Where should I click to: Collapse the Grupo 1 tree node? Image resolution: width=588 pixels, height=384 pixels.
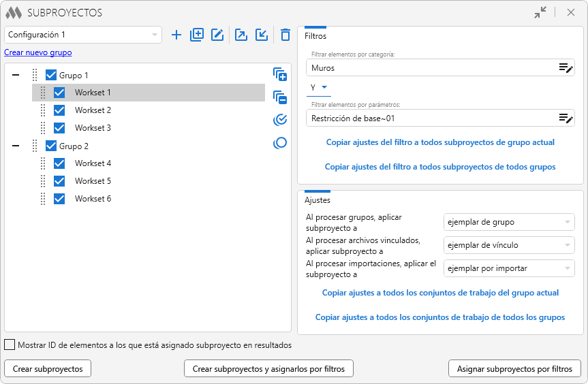point(16,75)
